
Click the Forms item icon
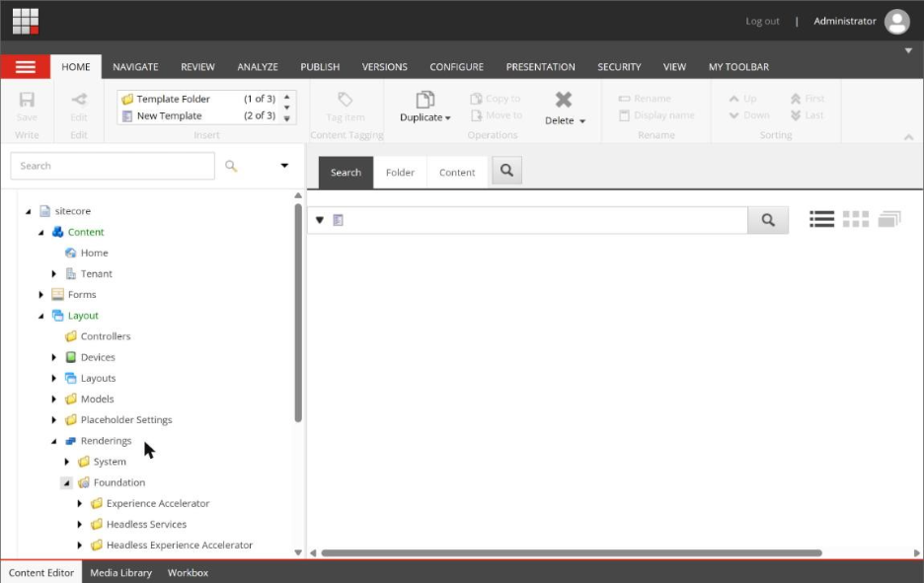click(57, 294)
